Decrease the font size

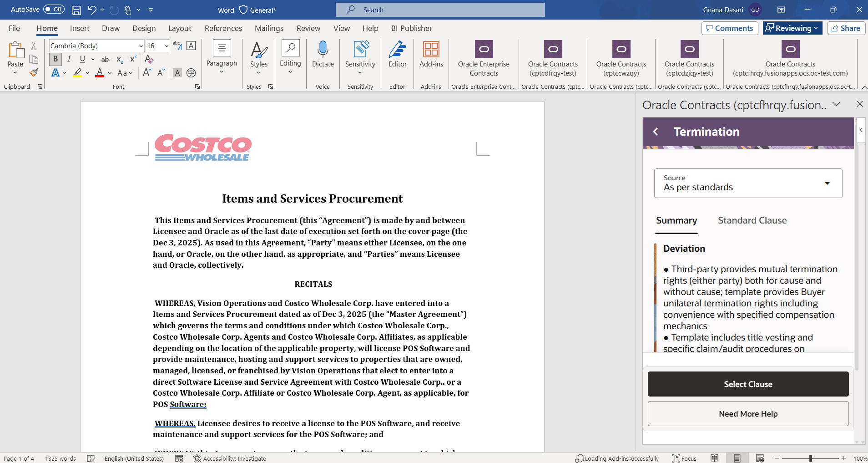click(161, 72)
